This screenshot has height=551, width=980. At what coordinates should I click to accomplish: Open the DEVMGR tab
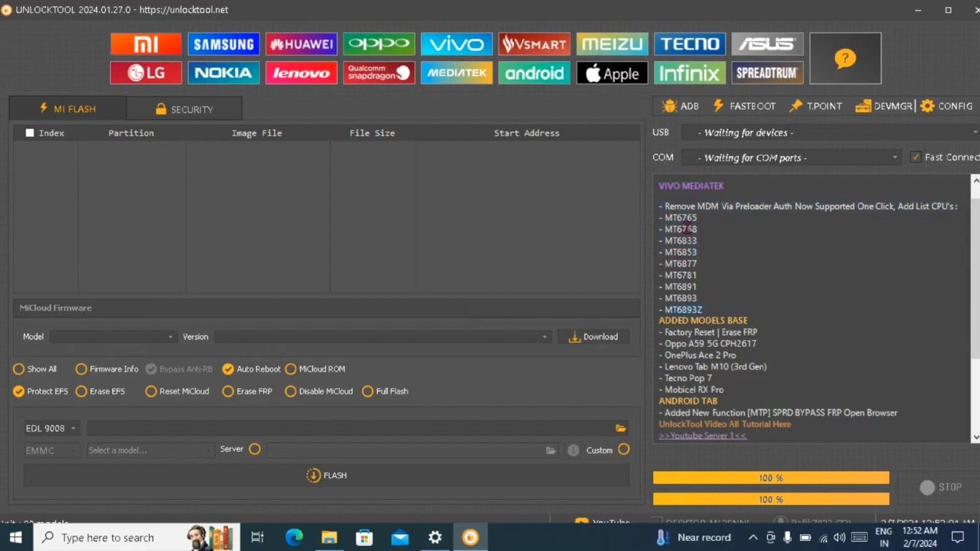point(884,106)
